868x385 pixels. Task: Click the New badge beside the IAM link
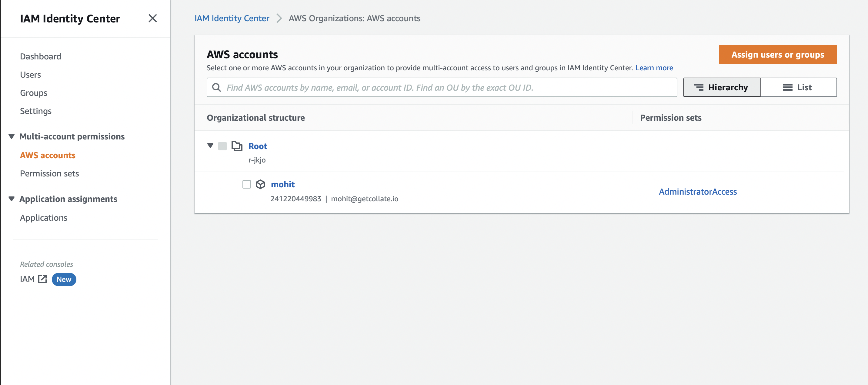[64, 279]
